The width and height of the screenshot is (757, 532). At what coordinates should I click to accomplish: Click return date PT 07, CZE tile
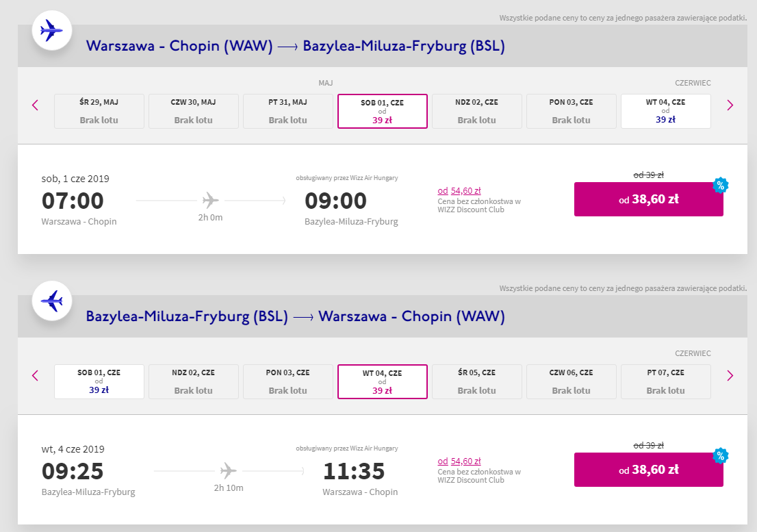665,381
